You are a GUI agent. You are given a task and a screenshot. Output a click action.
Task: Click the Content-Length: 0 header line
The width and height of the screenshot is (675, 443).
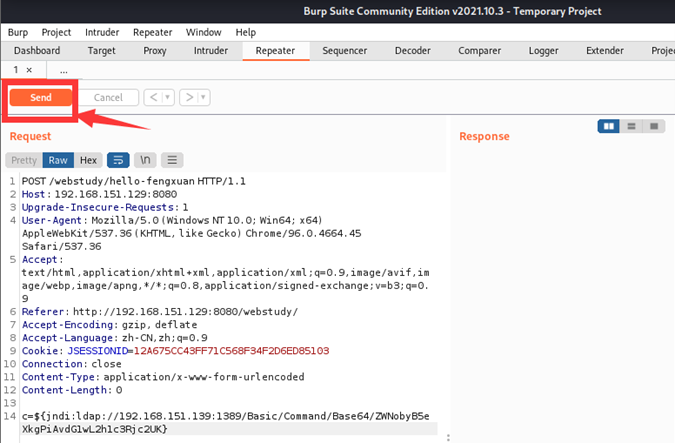pos(72,390)
